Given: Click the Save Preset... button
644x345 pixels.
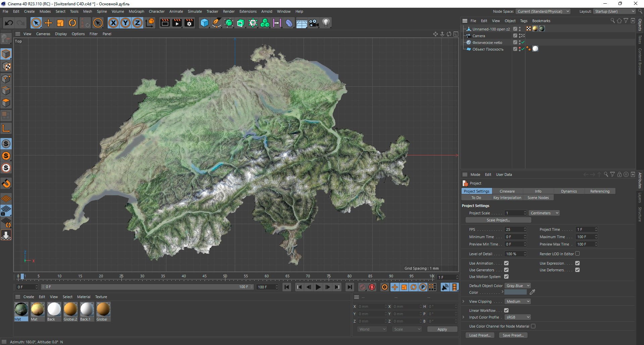Looking at the screenshot, I should pos(513,335).
